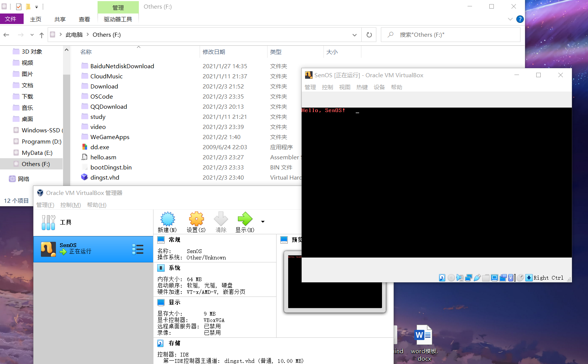Click Explorer help question mark icon
The width and height of the screenshot is (588, 364).
(x=520, y=19)
